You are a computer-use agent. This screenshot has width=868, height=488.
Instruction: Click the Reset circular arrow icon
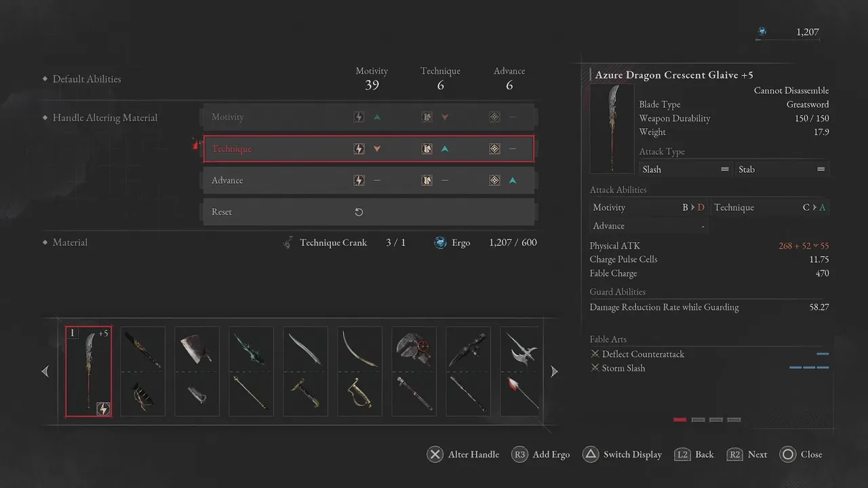tap(359, 212)
